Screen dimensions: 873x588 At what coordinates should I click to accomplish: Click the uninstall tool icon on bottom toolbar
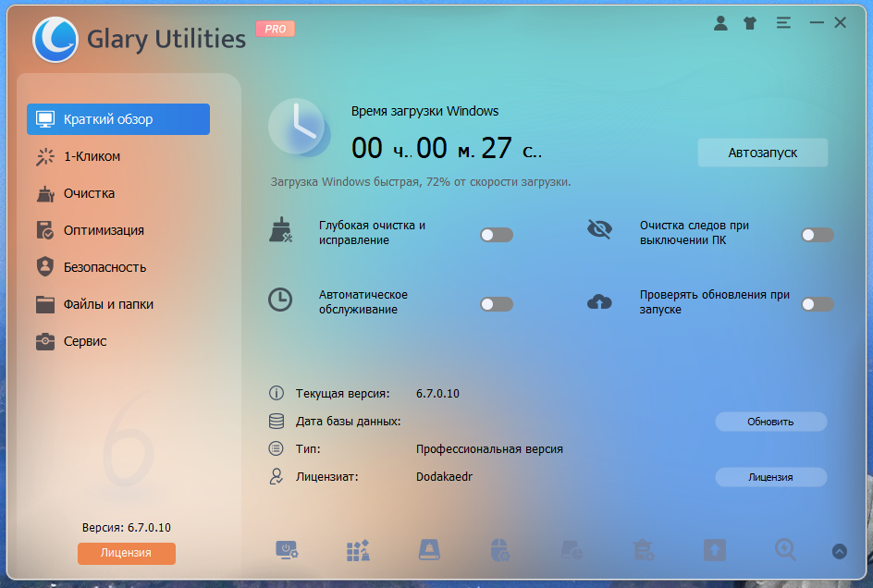(x=643, y=549)
